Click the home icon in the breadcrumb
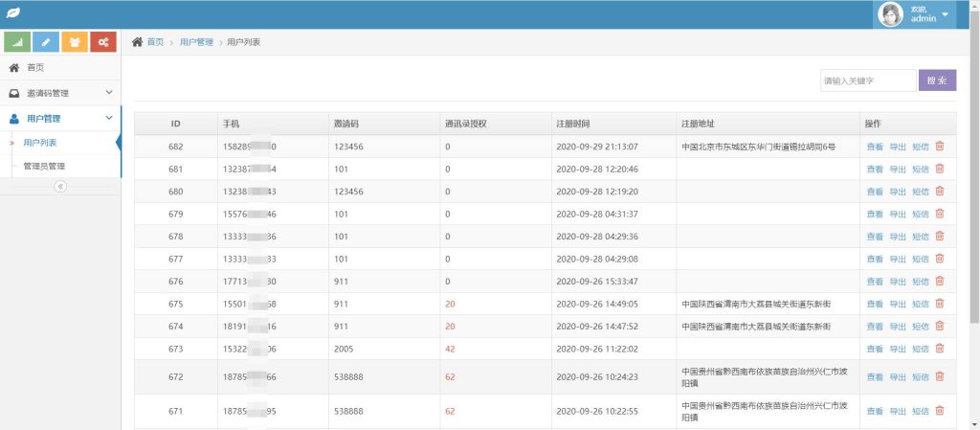This screenshot has height=430, width=980. [x=138, y=42]
